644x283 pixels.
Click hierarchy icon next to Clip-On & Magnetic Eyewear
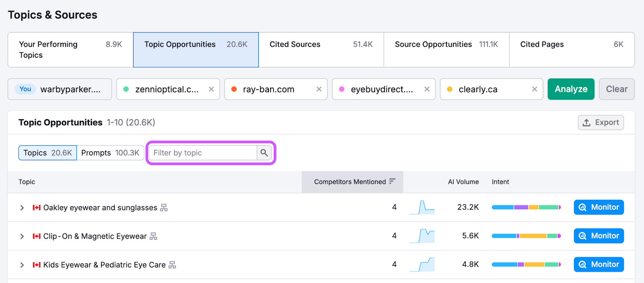pyautogui.click(x=153, y=236)
